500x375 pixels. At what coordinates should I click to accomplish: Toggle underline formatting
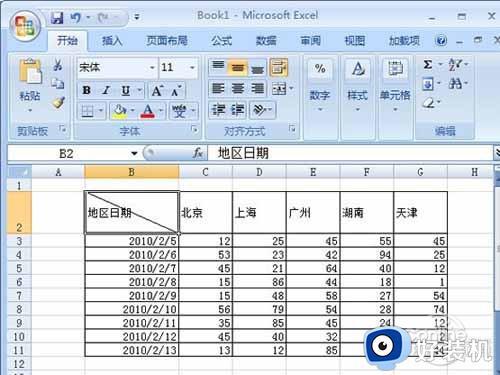(x=126, y=90)
